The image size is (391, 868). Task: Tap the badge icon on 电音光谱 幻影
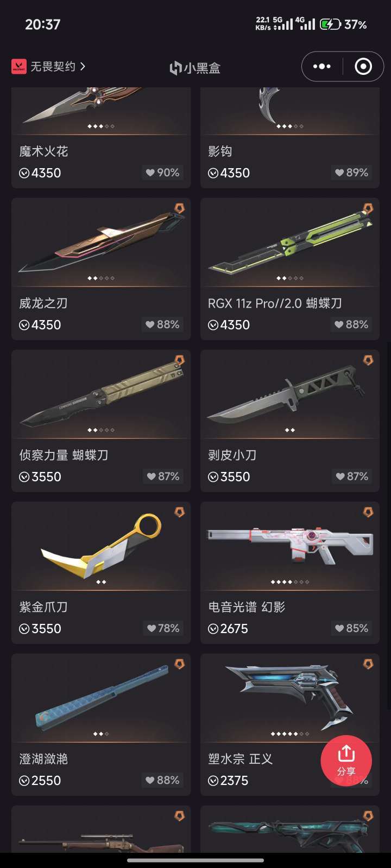point(368,512)
